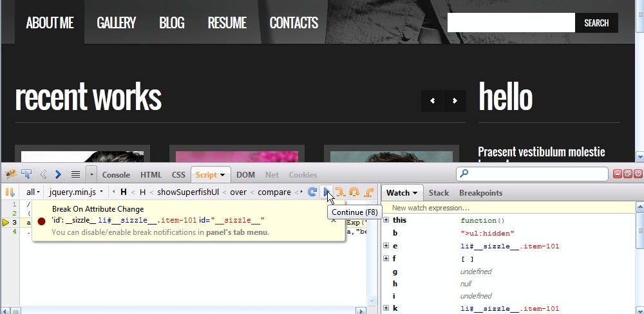This screenshot has height=314, width=644.
Task: Open the GALLERY navigation link
Action: click(116, 23)
